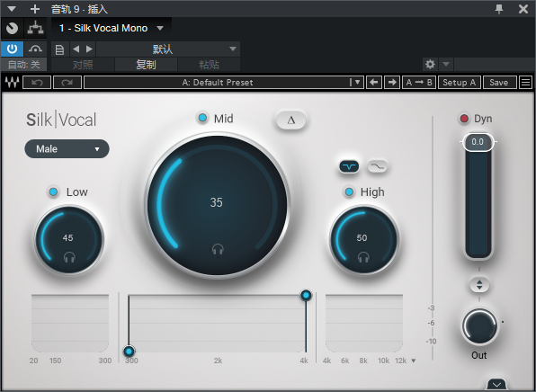
Task: Open the Waves hamburger menu
Action: (x=526, y=83)
